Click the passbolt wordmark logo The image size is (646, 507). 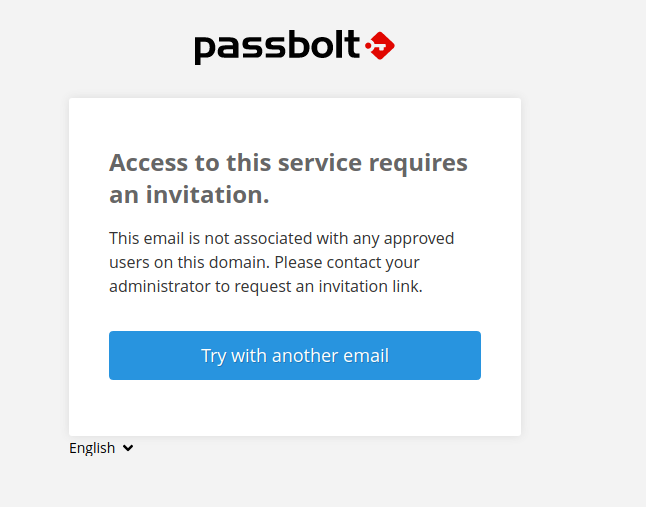[x=277, y=46]
